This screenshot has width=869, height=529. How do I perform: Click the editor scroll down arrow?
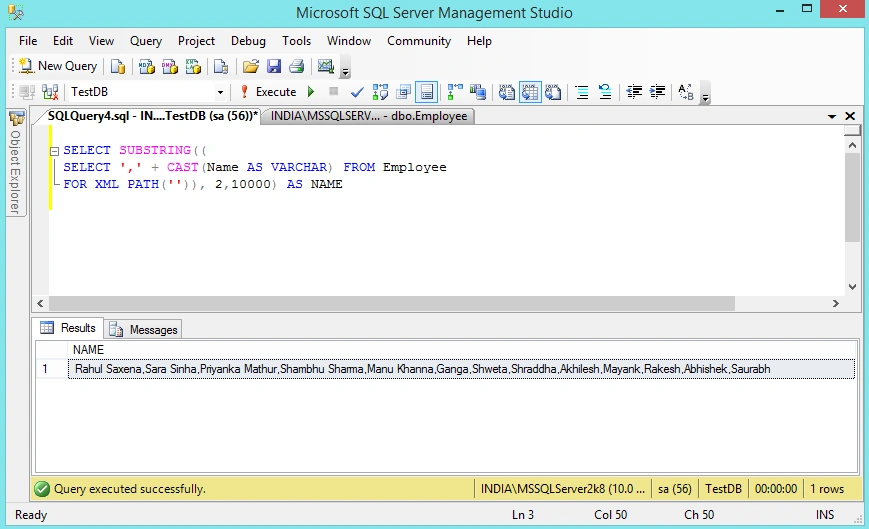click(852, 287)
